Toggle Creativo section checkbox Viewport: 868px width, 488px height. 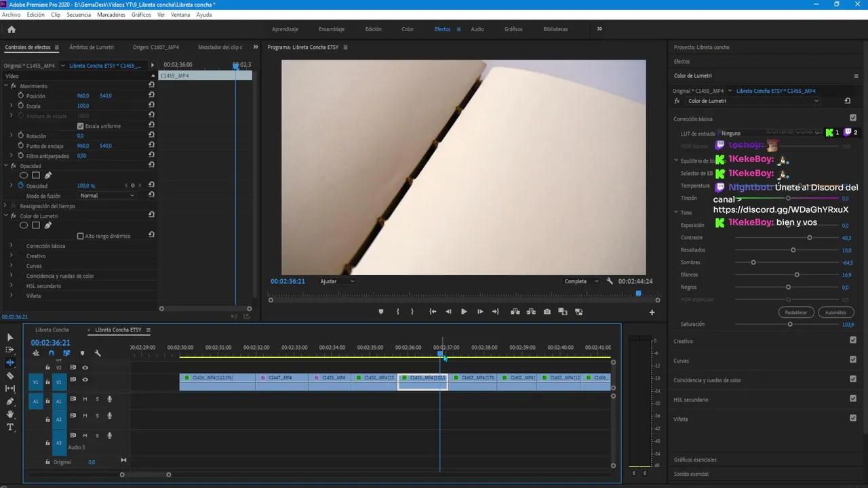coord(853,340)
